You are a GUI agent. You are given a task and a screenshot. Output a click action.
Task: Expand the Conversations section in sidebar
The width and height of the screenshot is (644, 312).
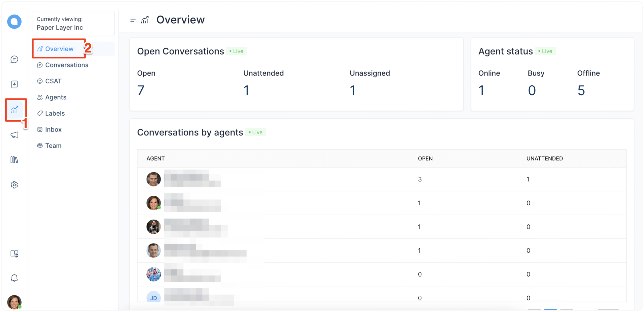[67, 65]
